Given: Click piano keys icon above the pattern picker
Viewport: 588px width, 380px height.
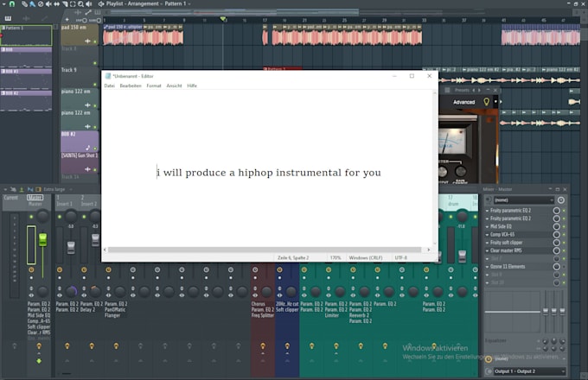Looking at the screenshot, I should coord(8,18).
